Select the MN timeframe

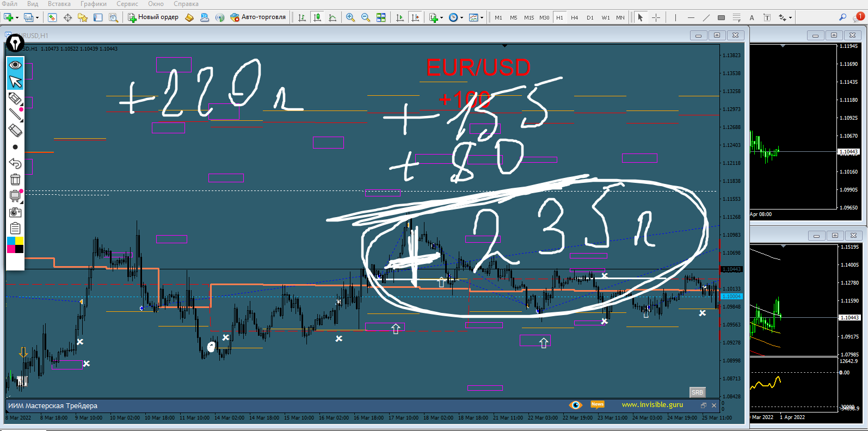click(x=620, y=17)
